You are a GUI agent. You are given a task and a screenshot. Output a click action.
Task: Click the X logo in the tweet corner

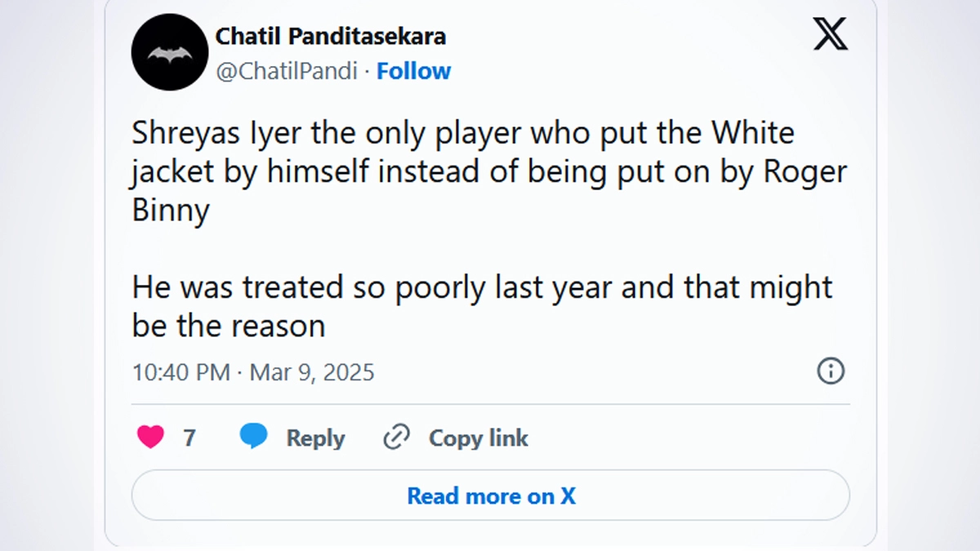click(x=831, y=34)
